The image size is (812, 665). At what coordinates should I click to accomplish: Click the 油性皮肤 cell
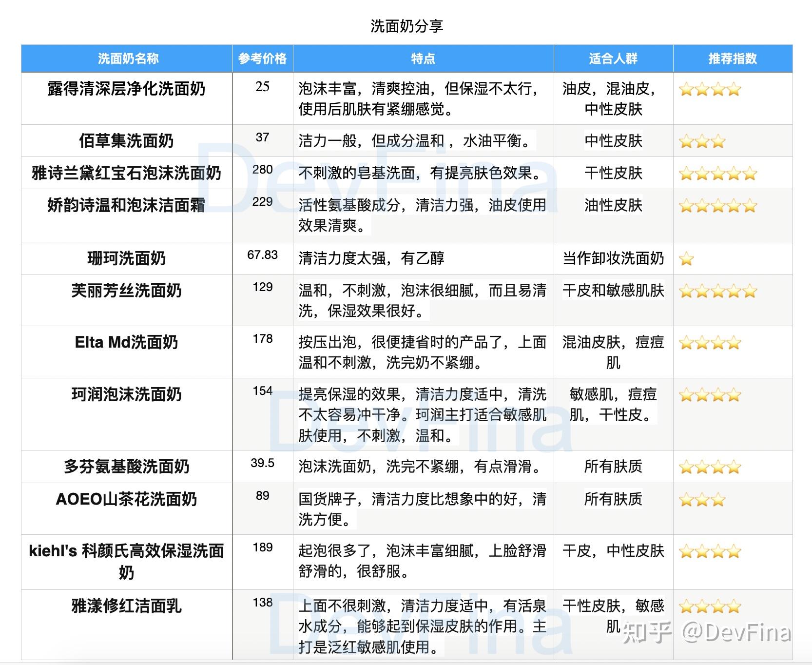coord(613,215)
